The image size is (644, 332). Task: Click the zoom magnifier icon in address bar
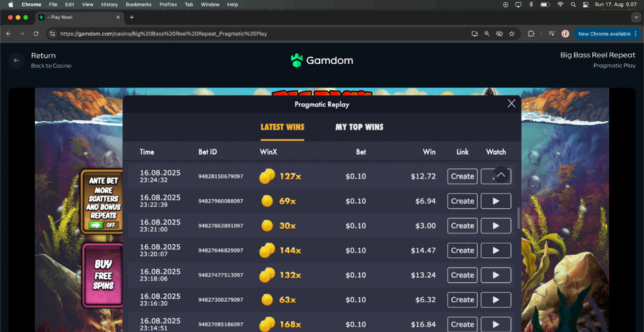[x=487, y=34]
